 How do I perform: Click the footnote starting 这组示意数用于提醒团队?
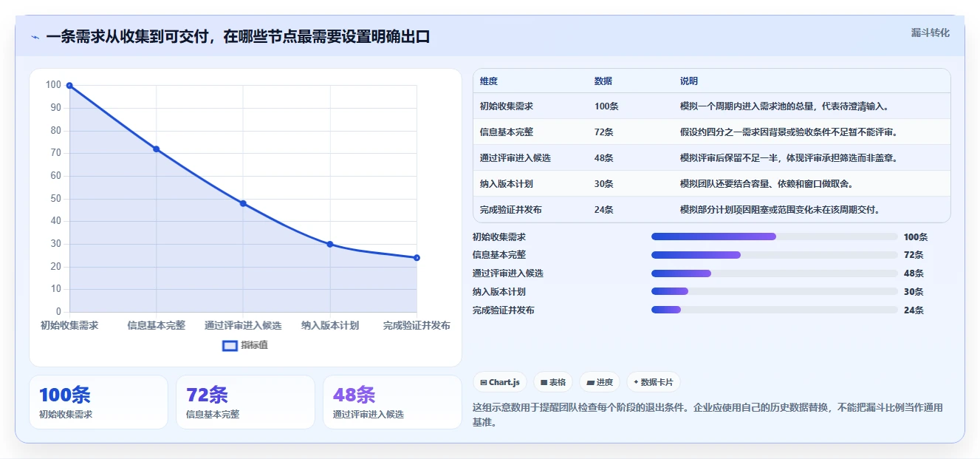[x=707, y=415]
